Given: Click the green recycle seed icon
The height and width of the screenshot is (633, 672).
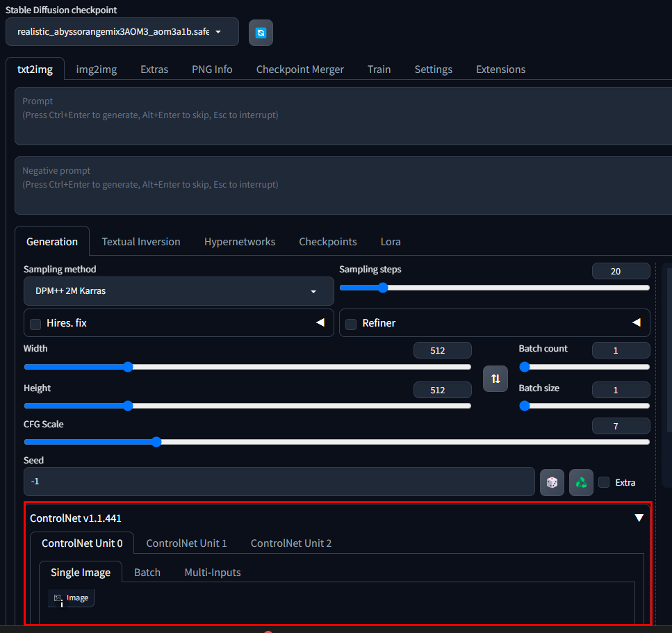Looking at the screenshot, I should pyautogui.click(x=581, y=482).
